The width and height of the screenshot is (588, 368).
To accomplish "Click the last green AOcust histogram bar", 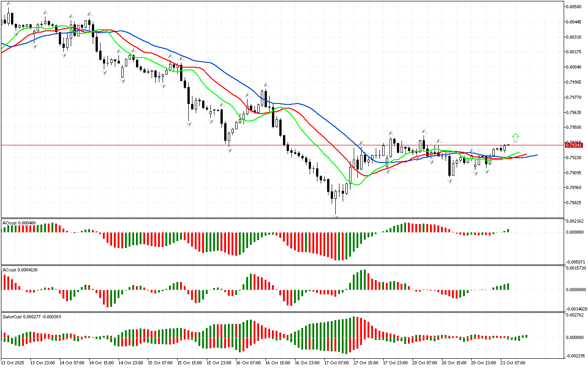I will click(508, 230).
